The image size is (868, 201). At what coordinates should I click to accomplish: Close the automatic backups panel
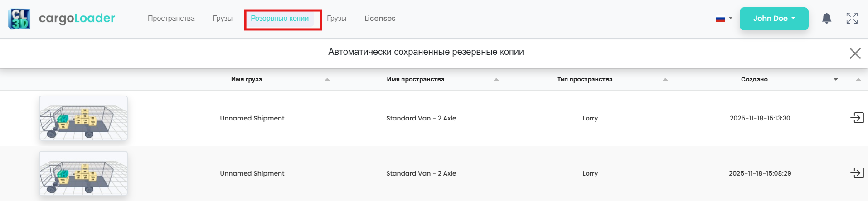point(855,53)
